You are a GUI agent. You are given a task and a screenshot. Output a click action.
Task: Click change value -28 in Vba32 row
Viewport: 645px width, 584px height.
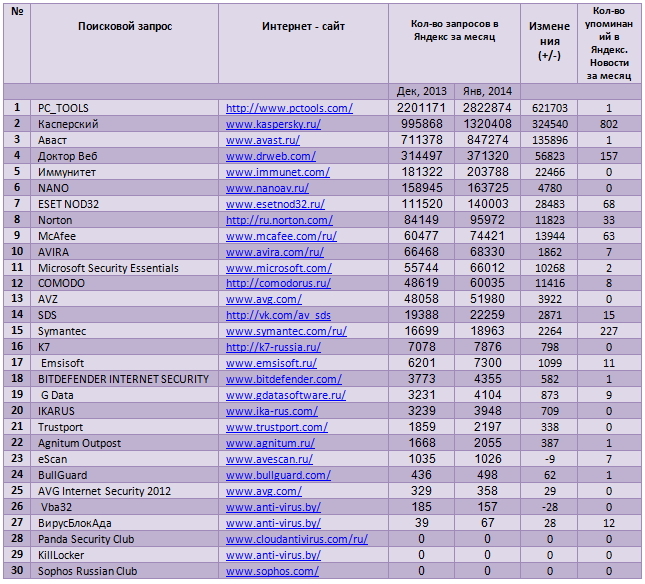point(550,507)
